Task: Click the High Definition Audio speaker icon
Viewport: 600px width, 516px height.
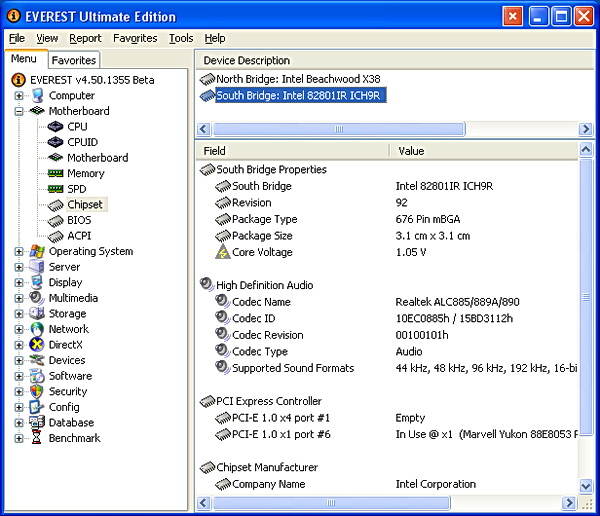Action: coord(207,284)
